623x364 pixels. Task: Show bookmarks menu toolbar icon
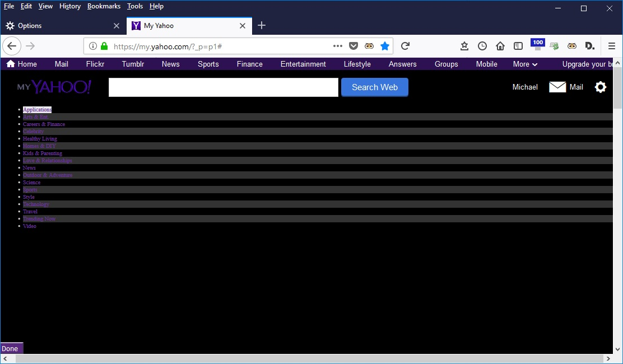click(464, 46)
